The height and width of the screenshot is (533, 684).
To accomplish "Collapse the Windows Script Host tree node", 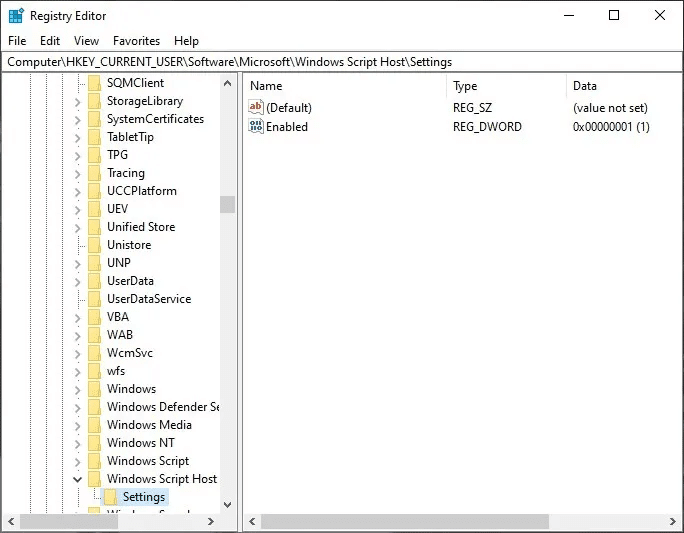I will coord(78,479).
